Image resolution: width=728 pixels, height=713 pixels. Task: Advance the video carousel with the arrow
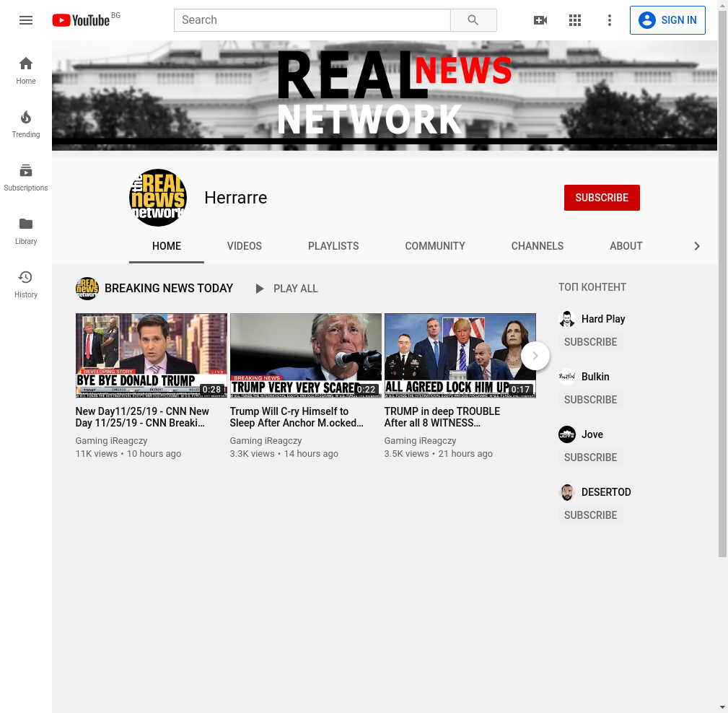click(535, 356)
